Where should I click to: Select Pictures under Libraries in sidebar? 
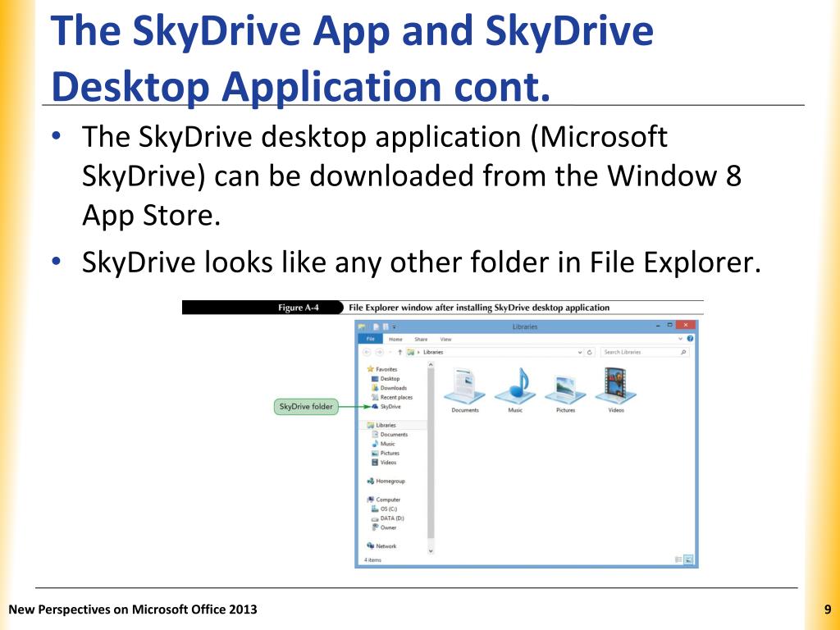(x=386, y=453)
